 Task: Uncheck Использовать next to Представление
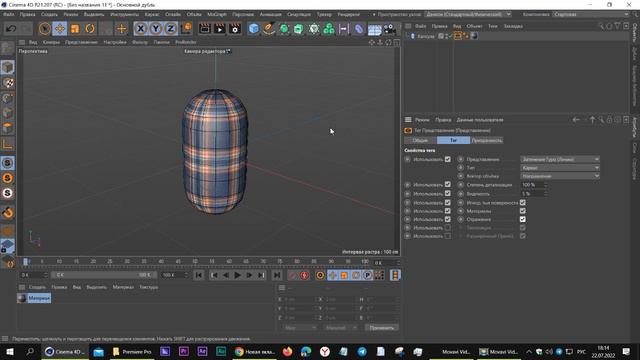coord(448,159)
